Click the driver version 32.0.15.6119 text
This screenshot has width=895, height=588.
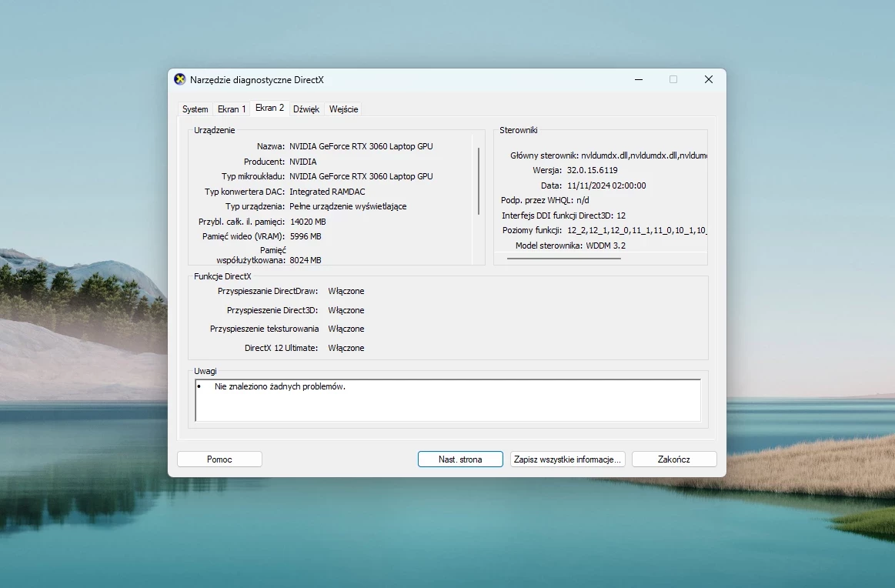coord(592,170)
